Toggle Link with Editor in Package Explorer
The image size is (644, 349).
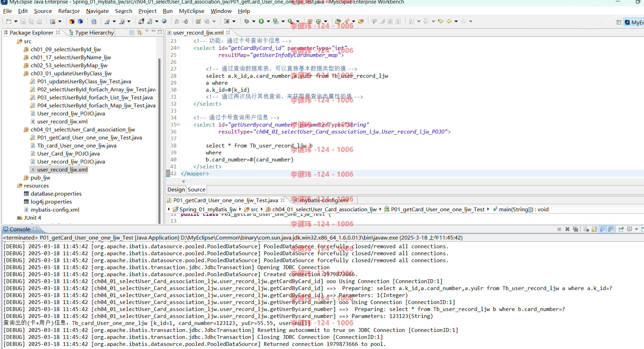click(x=140, y=32)
